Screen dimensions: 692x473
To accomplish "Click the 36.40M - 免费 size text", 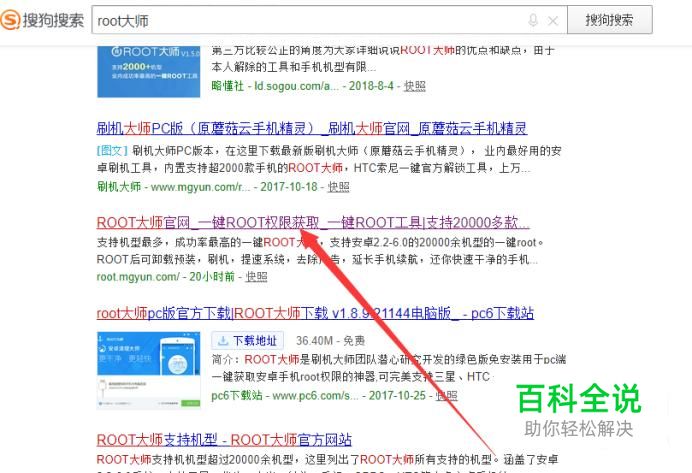I will (331, 341).
